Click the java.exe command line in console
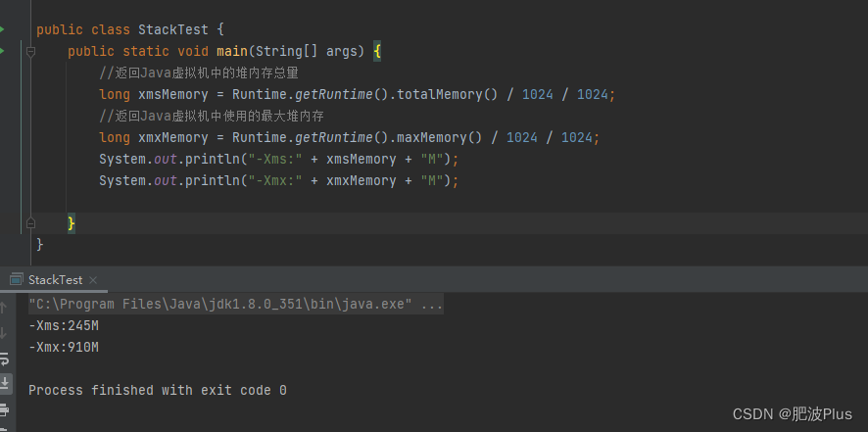Viewport: 868px width, 432px height. (236, 304)
